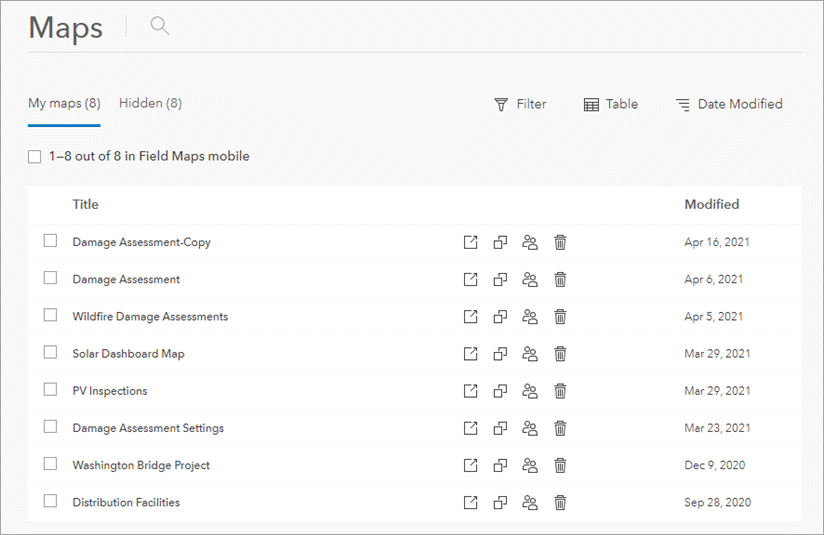Duplicate the Damage Assessment map row

tap(500, 280)
